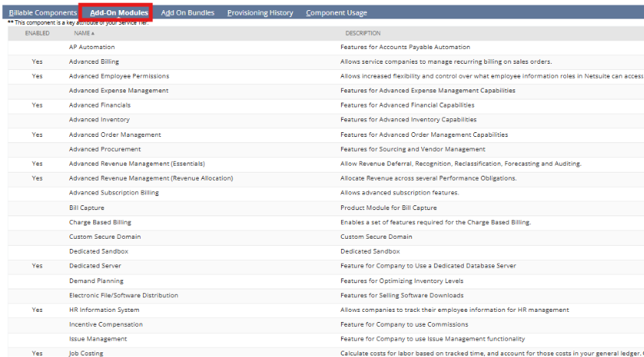Click the Dedicated Sandbox module name
The width and height of the screenshot is (644, 357).
[x=99, y=251]
